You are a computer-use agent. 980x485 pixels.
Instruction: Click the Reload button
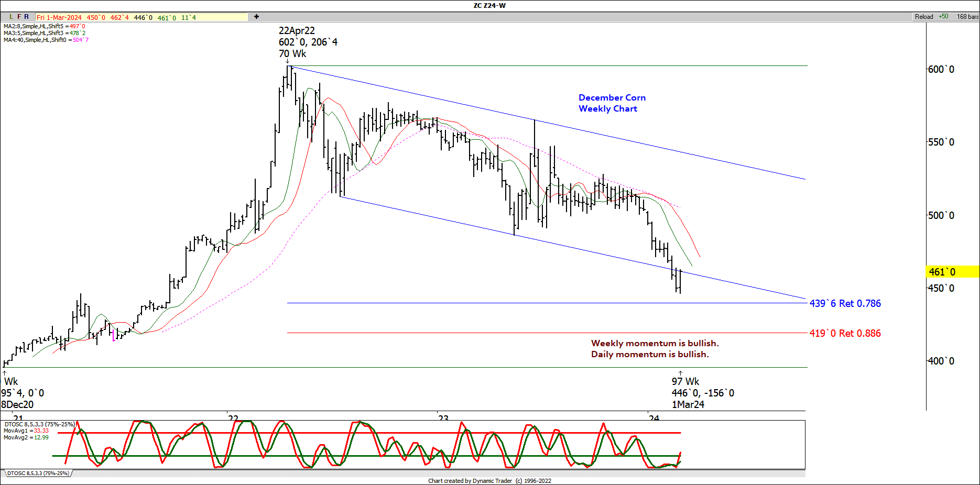click(x=924, y=17)
